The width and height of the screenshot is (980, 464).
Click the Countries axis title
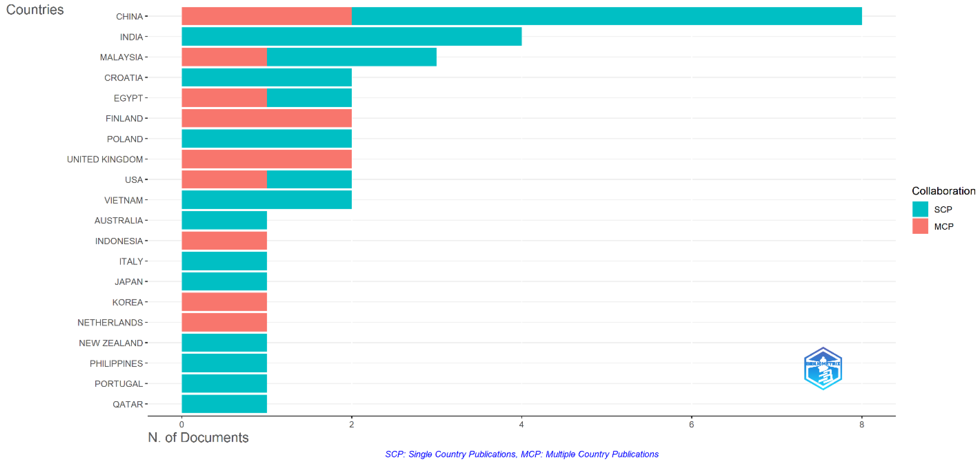click(x=35, y=9)
